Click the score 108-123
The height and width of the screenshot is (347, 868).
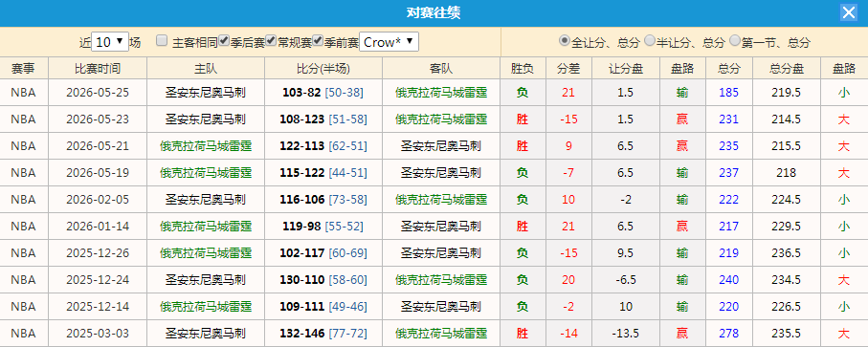click(x=302, y=119)
